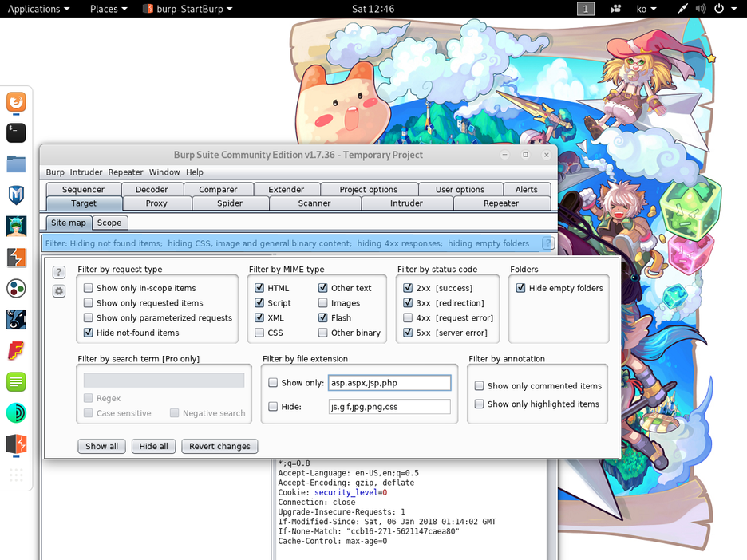Uncheck Hide empty folders
This screenshot has width=747, height=560.
click(x=520, y=288)
